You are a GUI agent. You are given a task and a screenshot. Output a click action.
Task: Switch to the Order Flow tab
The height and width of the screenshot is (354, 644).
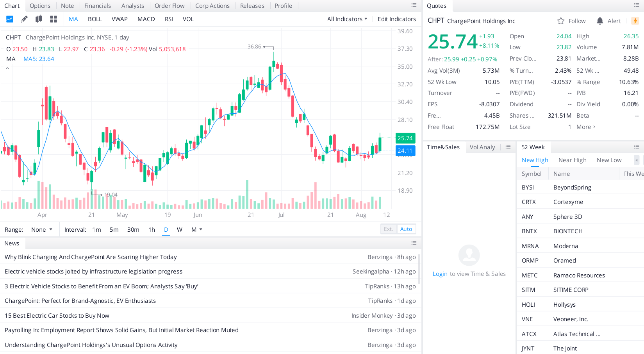169,6
